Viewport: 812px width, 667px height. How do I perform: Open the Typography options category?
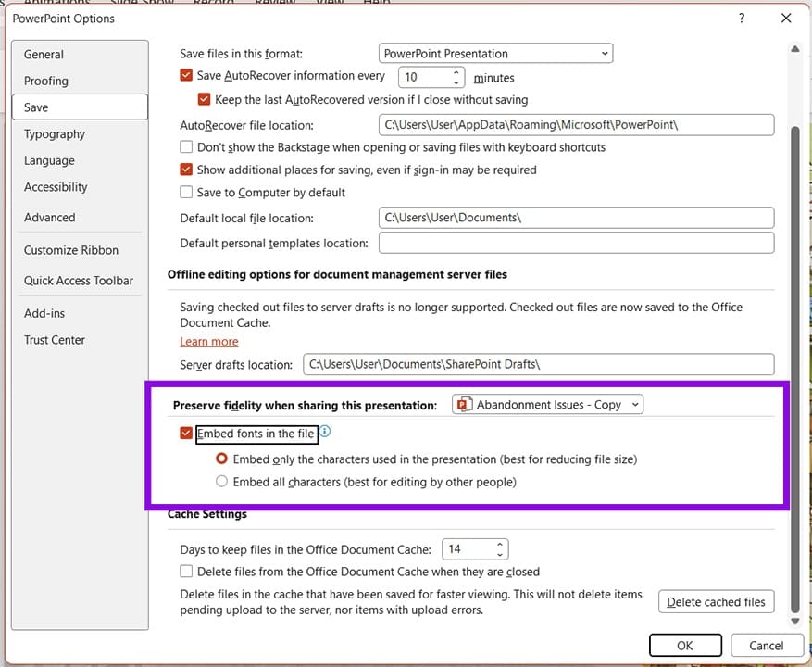pos(80,133)
